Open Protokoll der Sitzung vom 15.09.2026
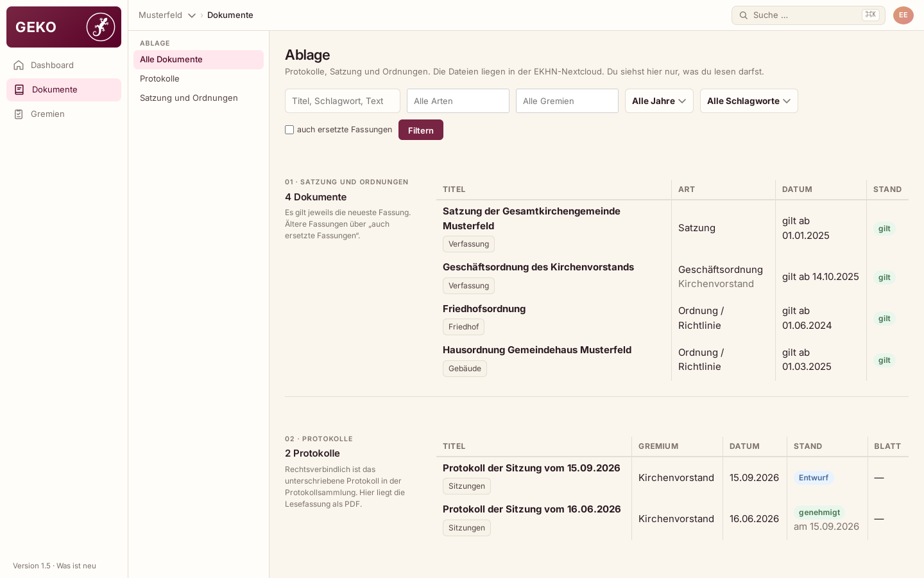This screenshot has height=578, width=924. coord(531,468)
